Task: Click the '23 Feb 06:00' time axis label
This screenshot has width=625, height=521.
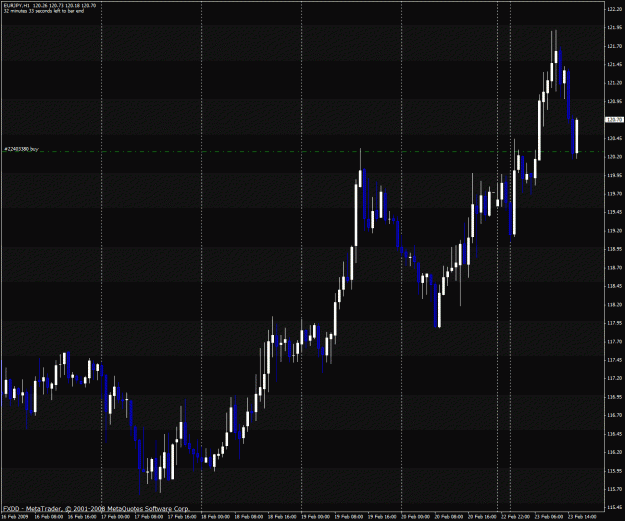Action: pyautogui.click(x=549, y=517)
